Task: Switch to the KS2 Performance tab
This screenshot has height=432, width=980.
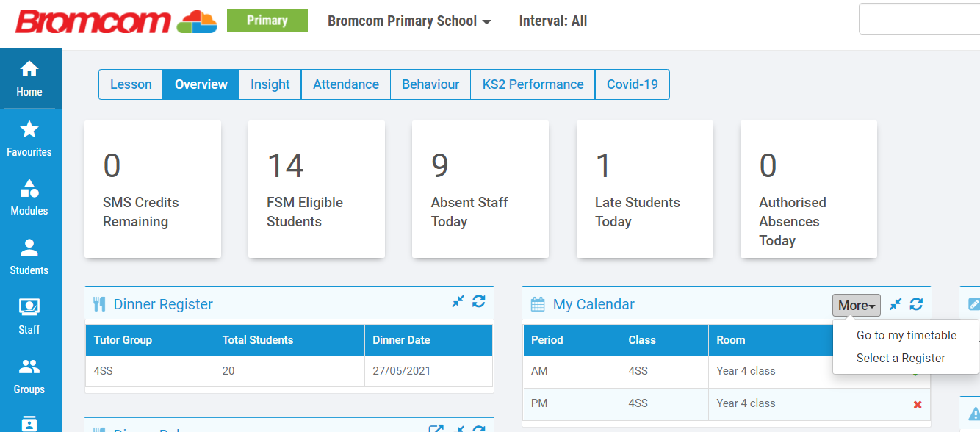Action: [533, 84]
